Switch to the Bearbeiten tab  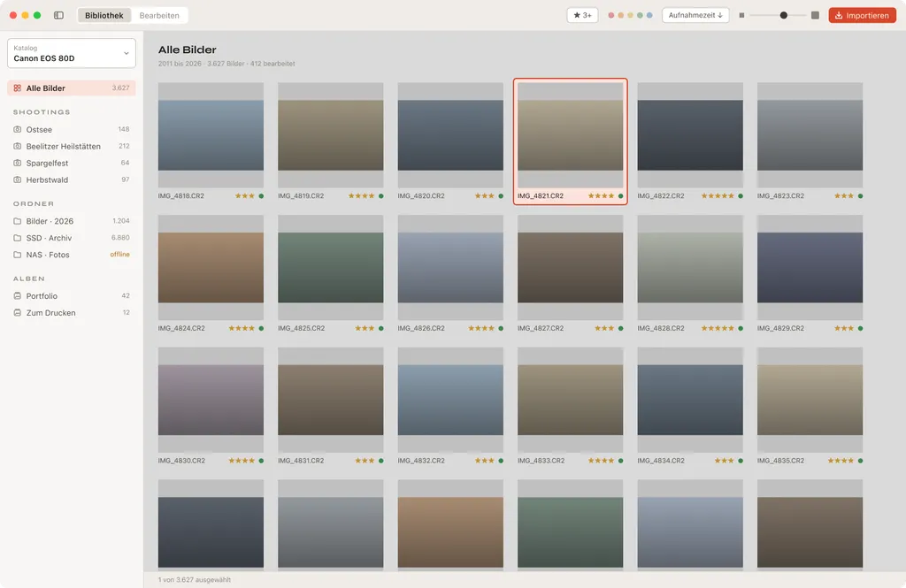click(159, 16)
